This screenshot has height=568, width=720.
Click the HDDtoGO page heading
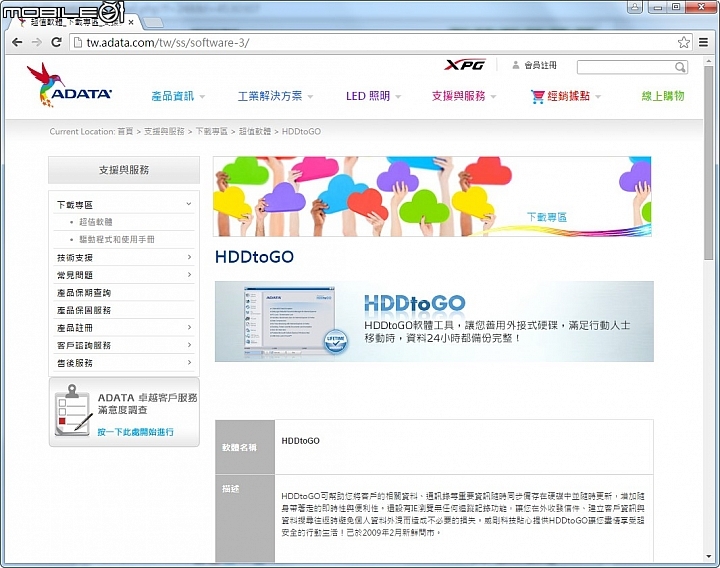(254, 257)
